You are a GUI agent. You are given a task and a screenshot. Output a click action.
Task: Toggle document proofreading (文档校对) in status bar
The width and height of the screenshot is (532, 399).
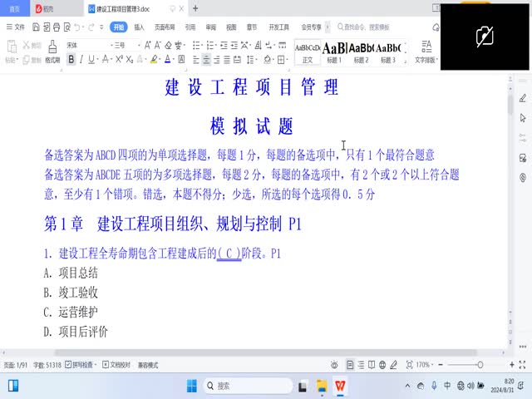coord(116,365)
